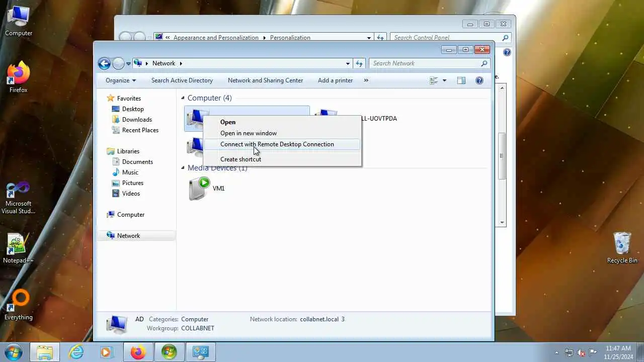
Task: Show hidden tray icons
Action: pyautogui.click(x=556, y=352)
